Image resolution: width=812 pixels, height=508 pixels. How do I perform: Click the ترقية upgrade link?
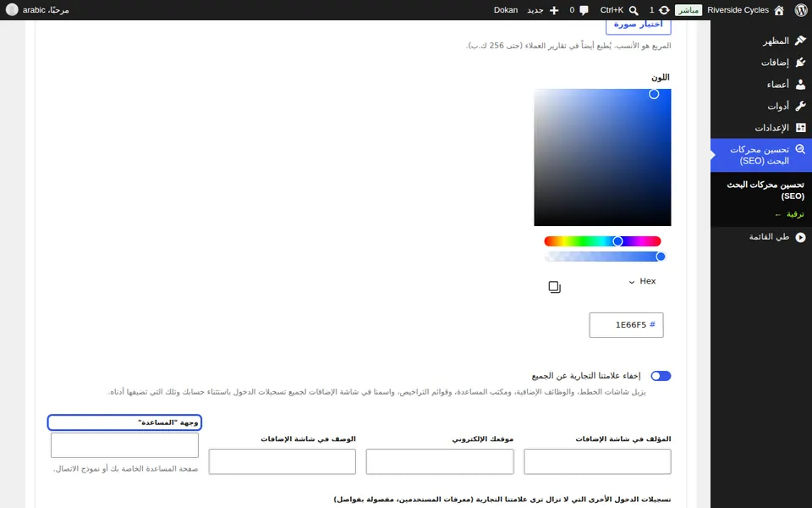point(790,214)
